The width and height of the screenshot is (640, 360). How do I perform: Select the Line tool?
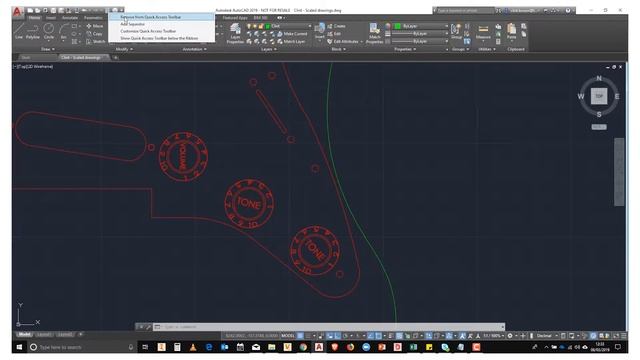click(19, 31)
